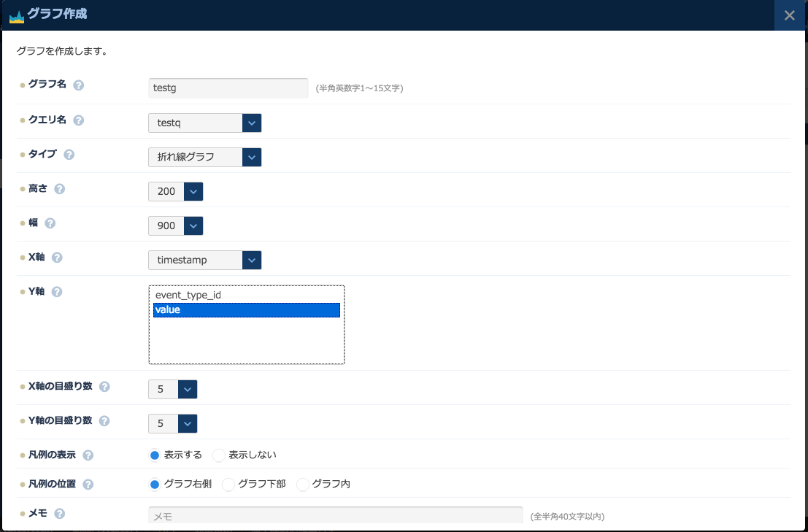Click the メモ text input field

tap(336, 515)
